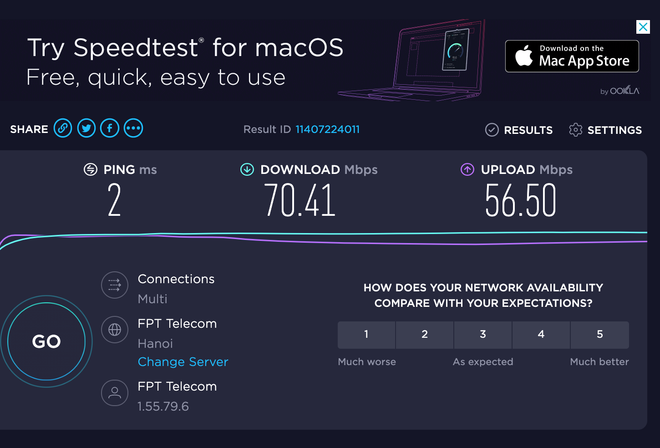The height and width of the screenshot is (448, 660).
Task: Select rating 4 for network availability
Action: (541, 335)
